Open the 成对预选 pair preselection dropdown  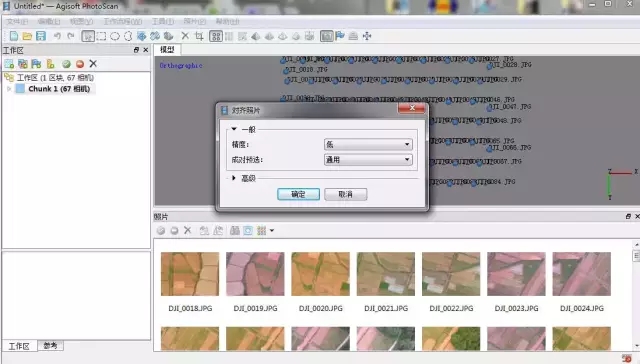(368, 160)
